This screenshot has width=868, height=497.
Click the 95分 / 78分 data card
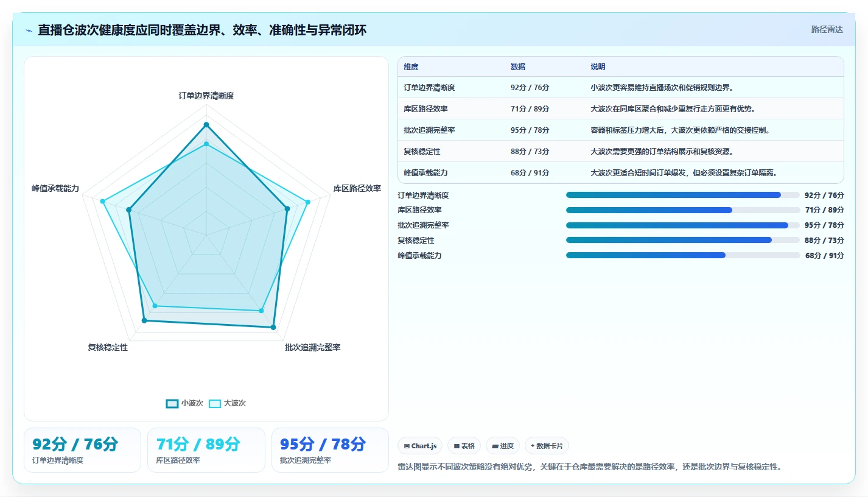[330, 450]
